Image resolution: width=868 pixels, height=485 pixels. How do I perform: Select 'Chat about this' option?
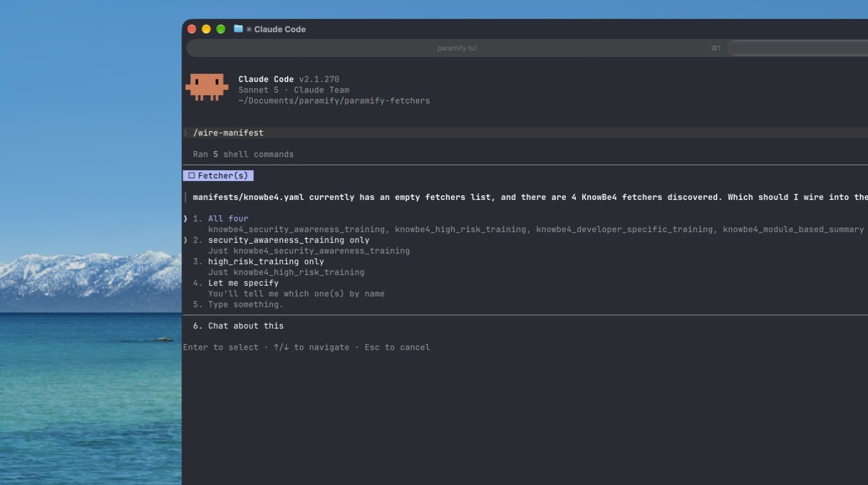(245, 326)
